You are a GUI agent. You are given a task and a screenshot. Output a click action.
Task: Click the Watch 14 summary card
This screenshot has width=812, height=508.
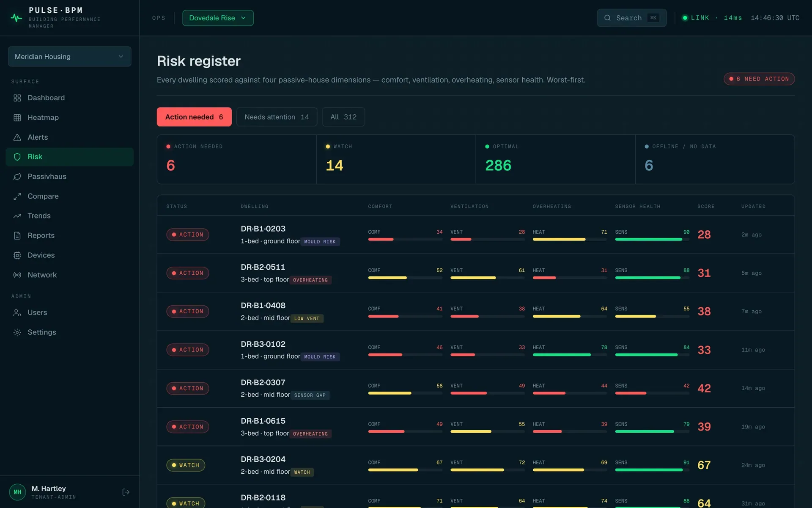396,160
